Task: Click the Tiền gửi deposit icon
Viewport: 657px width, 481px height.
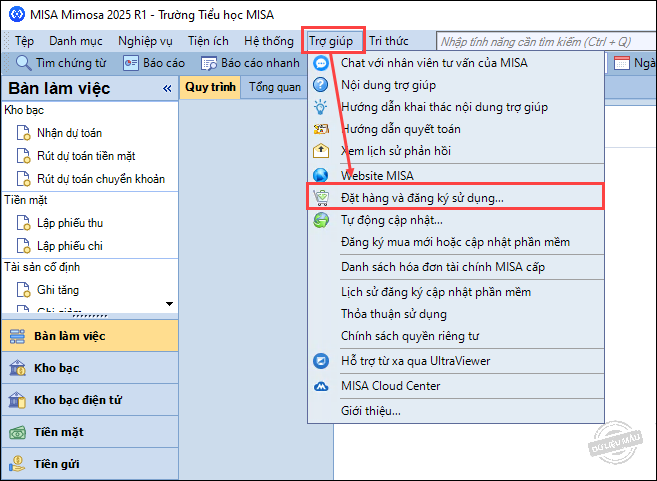Action: click(17, 464)
